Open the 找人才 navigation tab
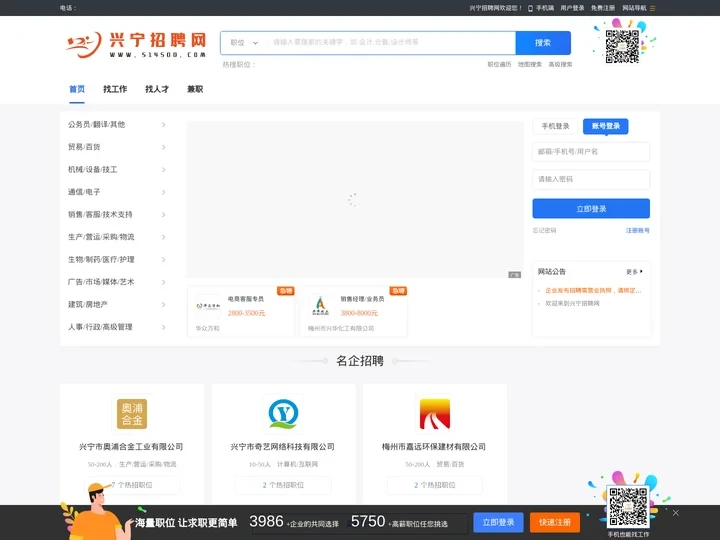 pos(157,89)
